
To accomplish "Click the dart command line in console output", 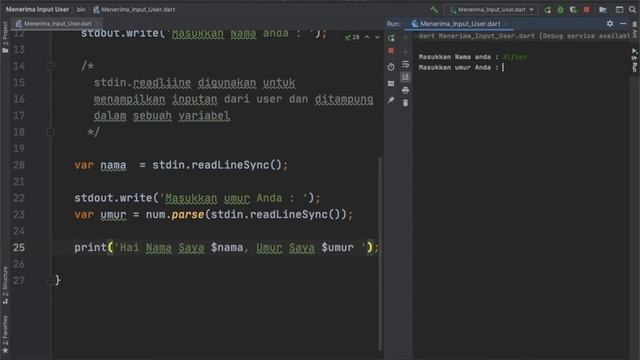I will tap(524, 36).
